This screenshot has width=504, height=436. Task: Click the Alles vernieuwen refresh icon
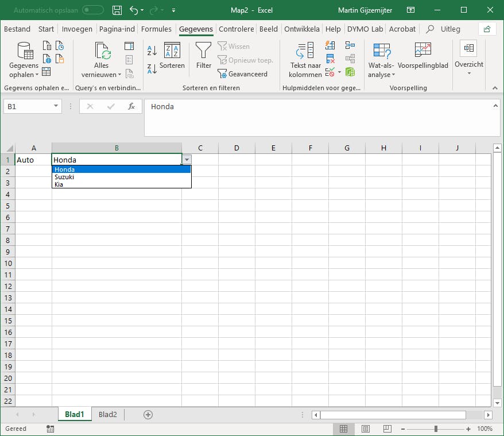[103, 51]
